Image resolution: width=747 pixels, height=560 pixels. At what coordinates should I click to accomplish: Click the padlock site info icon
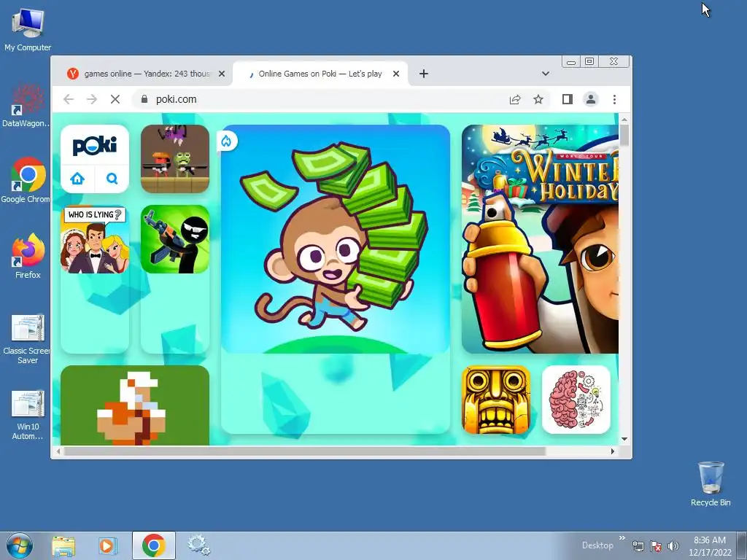coord(144,99)
